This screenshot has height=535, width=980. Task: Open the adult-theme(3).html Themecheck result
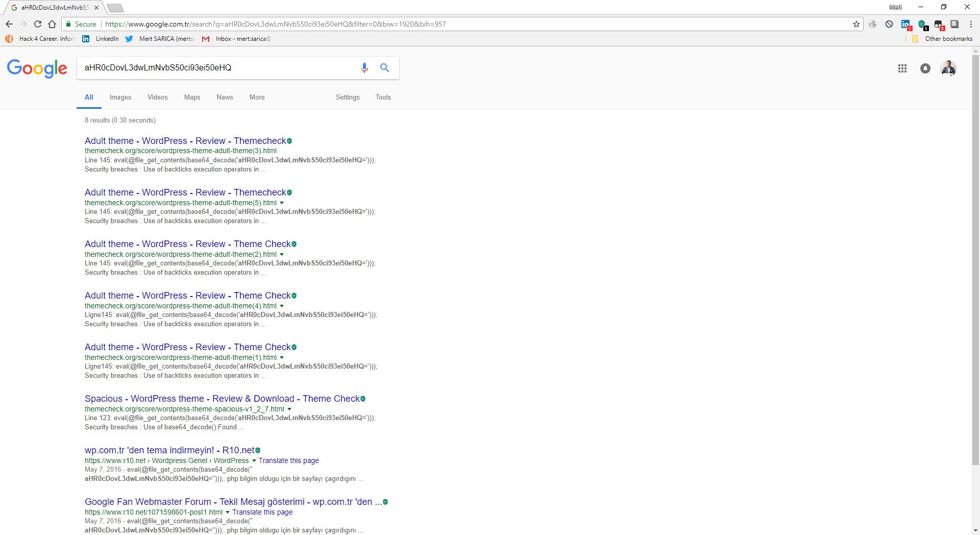tap(185, 141)
